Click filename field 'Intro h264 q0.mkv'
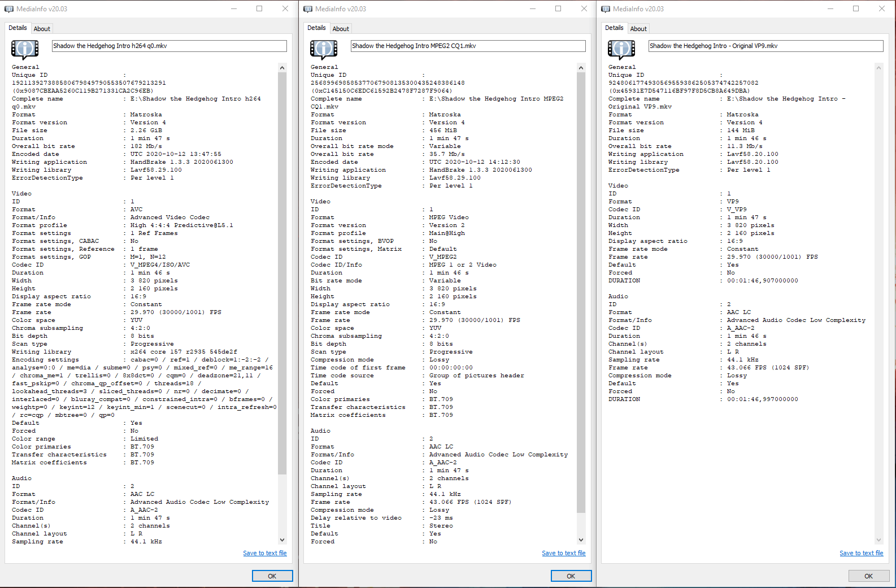This screenshot has height=588, width=896. click(x=169, y=46)
